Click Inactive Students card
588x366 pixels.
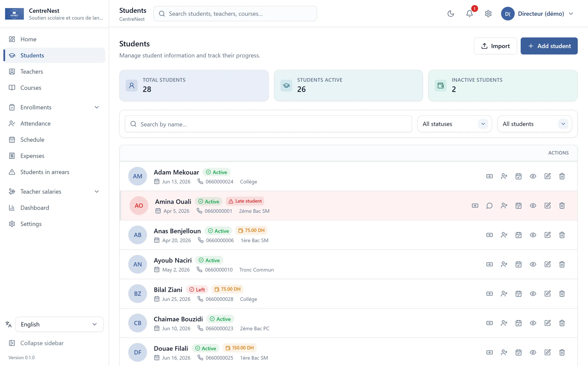point(503,85)
